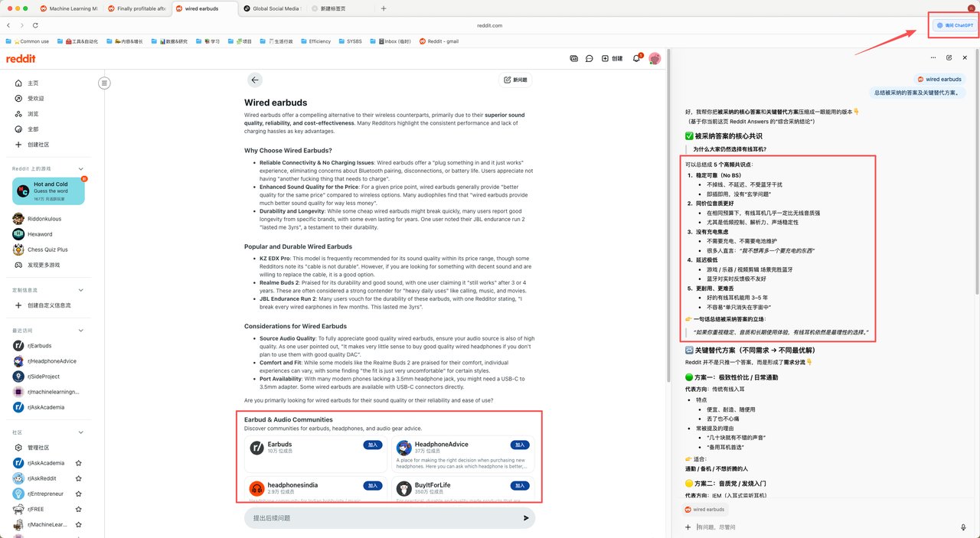
Task: Open Riddonkulous game
Action: 35,218
